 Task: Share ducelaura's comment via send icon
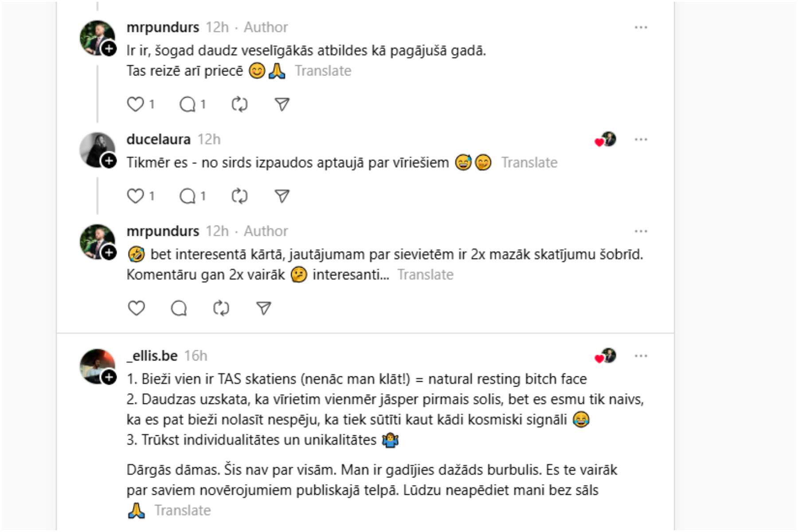click(282, 196)
